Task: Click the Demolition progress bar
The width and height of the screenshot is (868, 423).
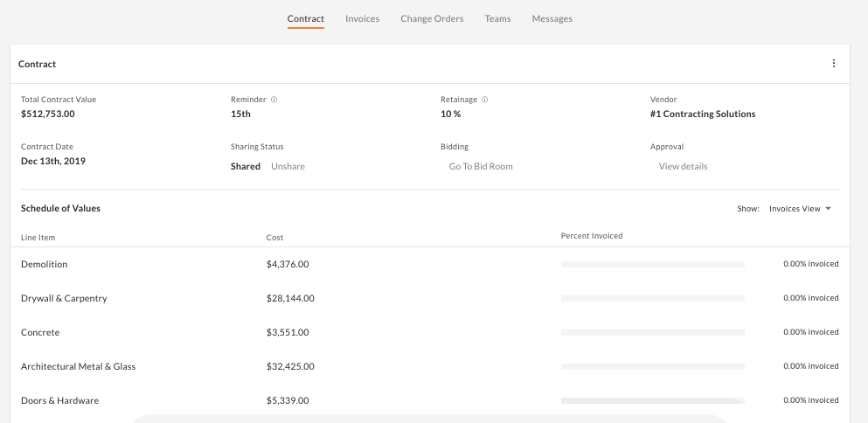Action: (653, 265)
